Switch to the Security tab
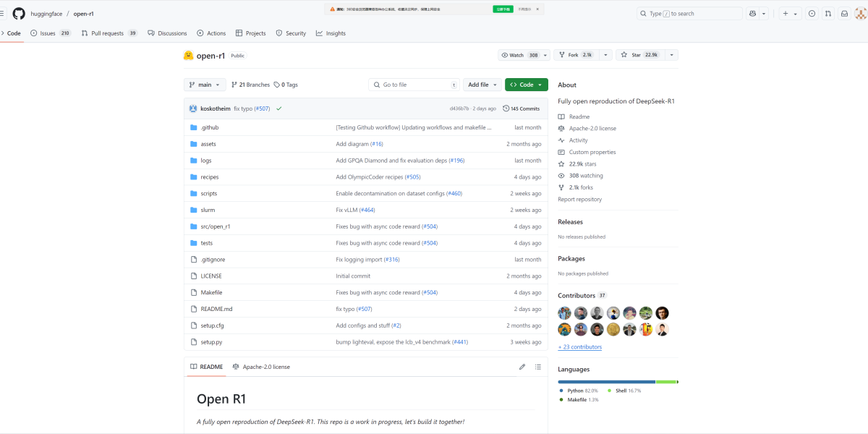868x434 pixels. pos(291,33)
